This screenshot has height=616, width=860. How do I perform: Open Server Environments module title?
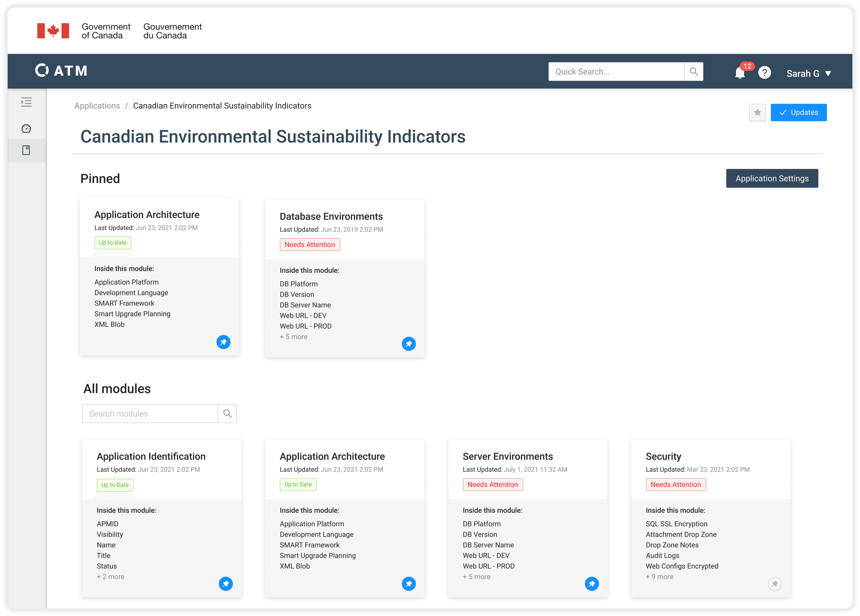(x=508, y=456)
